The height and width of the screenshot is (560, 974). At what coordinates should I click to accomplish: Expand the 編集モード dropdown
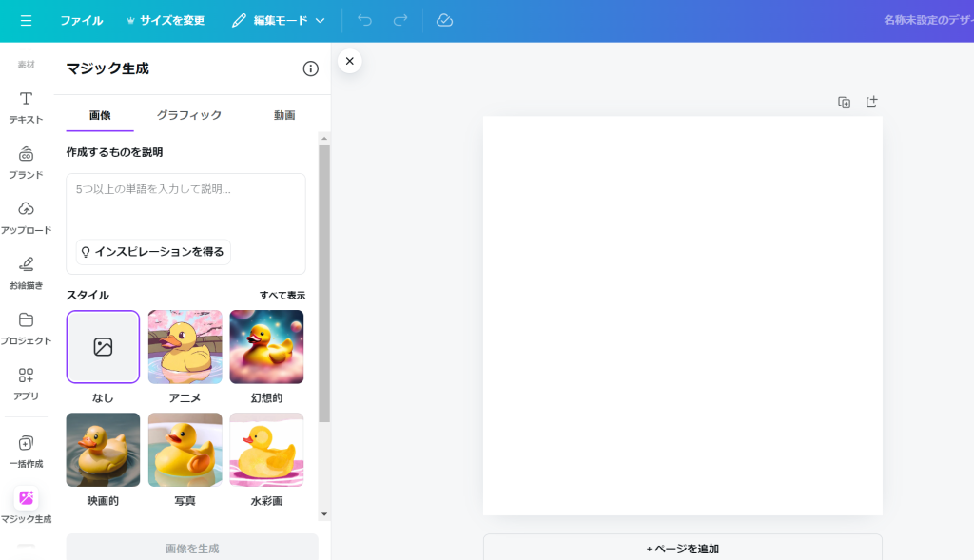coord(279,20)
